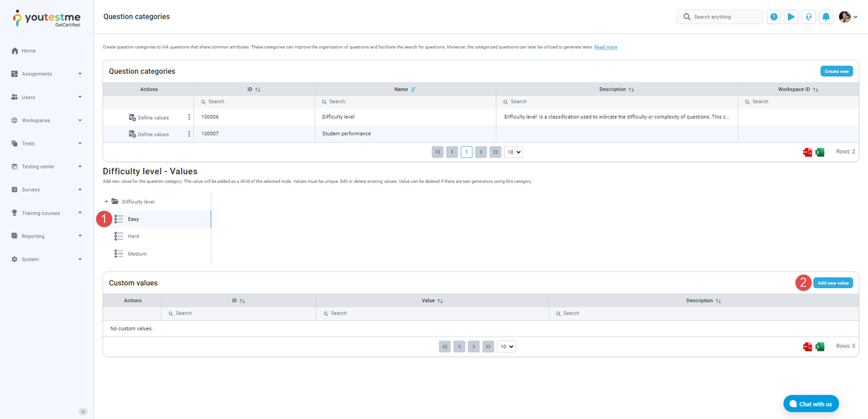Open three-dot menu for Difficulty level row
The height and width of the screenshot is (419, 868).
coord(189,117)
